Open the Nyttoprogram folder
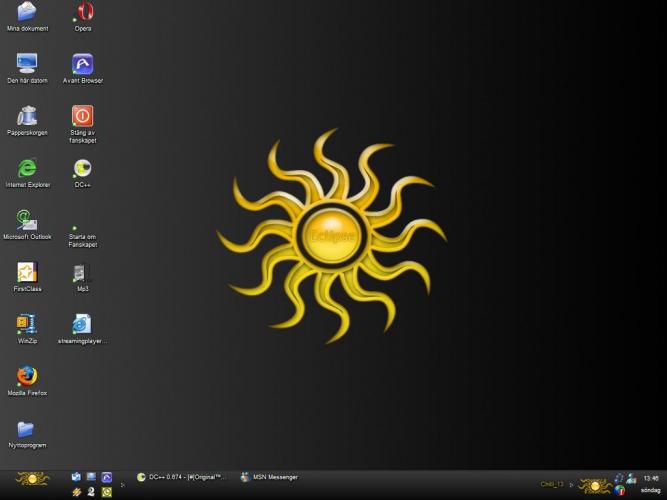The width and height of the screenshot is (667, 500). tap(27, 429)
